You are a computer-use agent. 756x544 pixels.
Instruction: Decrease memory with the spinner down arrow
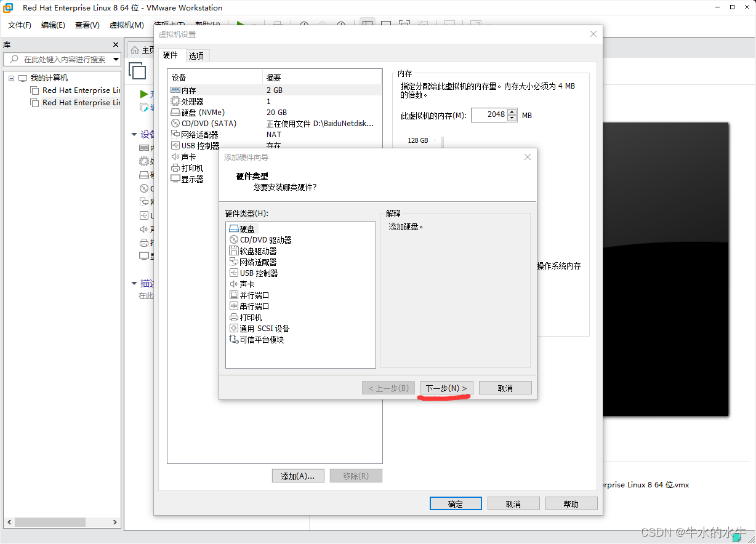512,118
